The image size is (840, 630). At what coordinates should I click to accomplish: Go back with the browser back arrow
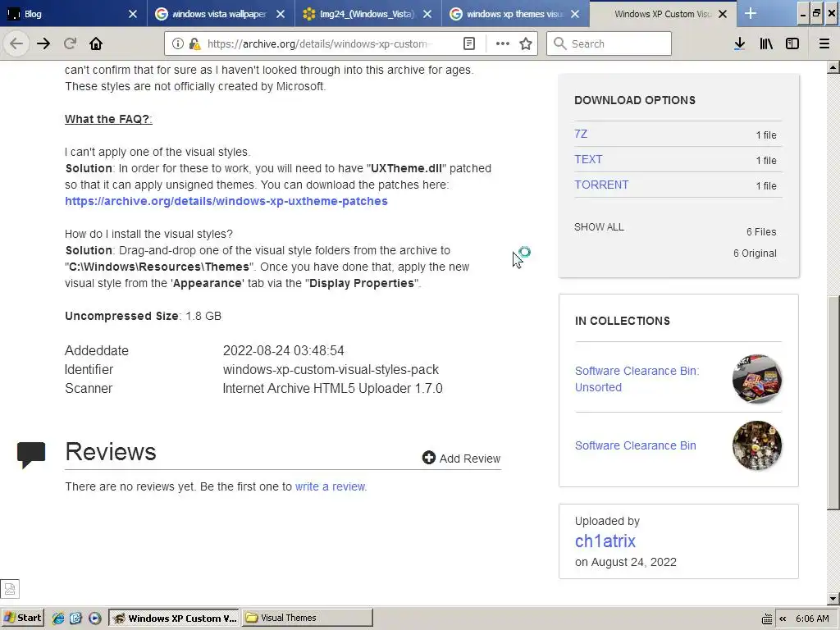(x=16, y=43)
